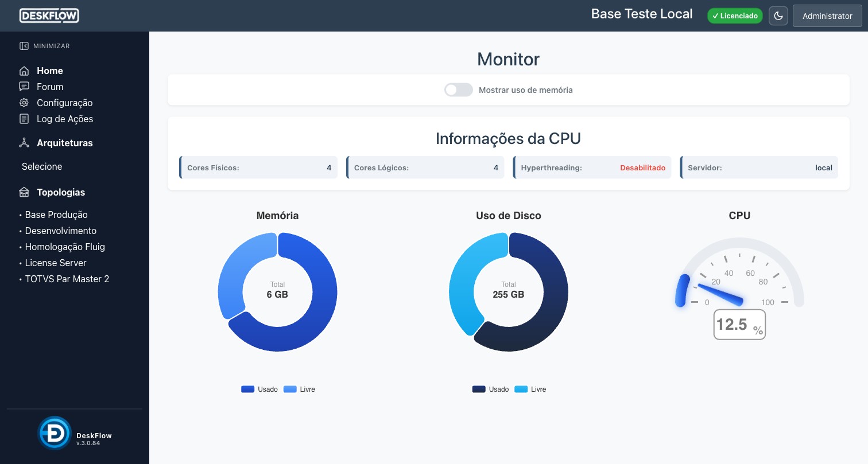The width and height of the screenshot is (868, 464).
Task: Click the MINIMIZAR sidebar label
Action: tap(52, 46)
